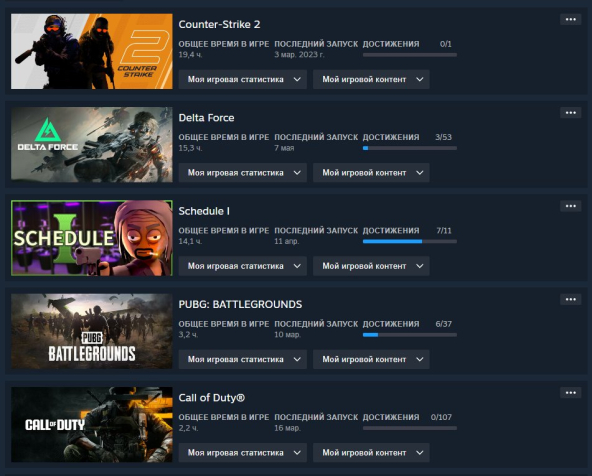Expand Counter-Strike 2 game statistics dropdown

[242, 79]
